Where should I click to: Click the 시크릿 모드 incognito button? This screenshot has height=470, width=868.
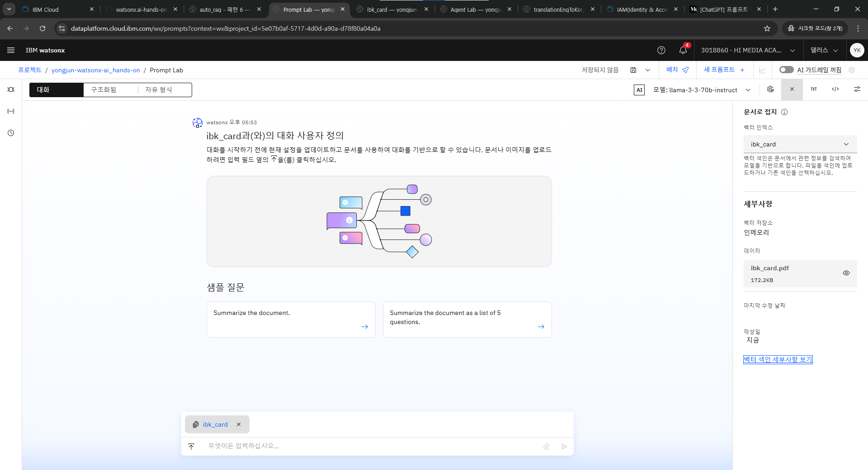click(815, 28)
